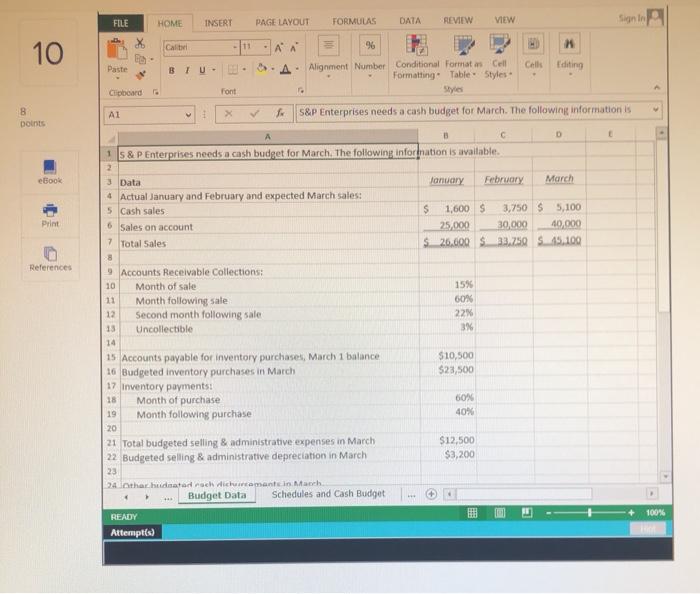Select the Budget Data sheet tab
This screenshot has height=594, width=700.
[217, 495]
